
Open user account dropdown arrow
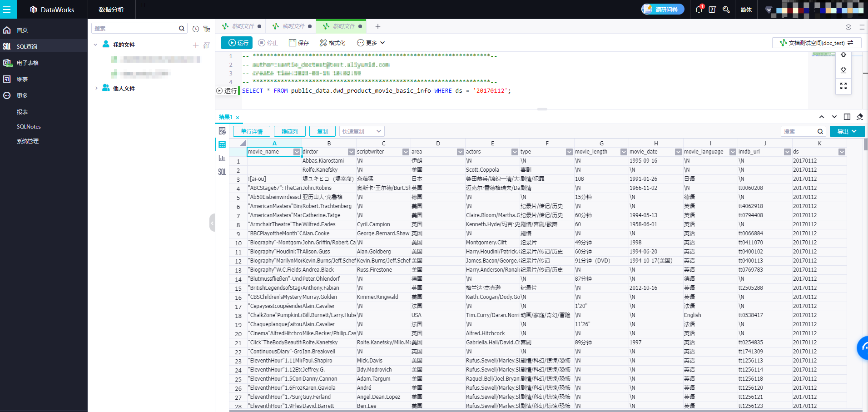[x=768, y=10]
